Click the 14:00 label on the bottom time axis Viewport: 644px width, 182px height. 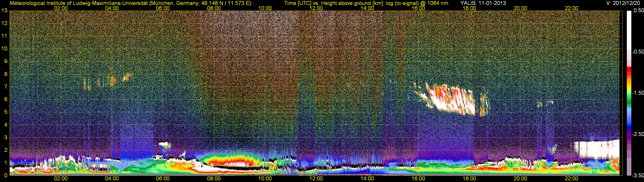click(367, 179)
